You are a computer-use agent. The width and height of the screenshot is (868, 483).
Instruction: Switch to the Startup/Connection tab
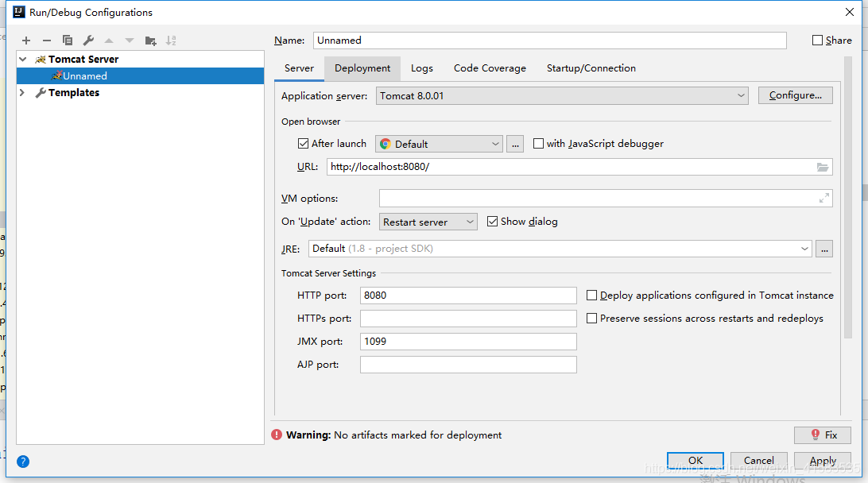[591, 68]
